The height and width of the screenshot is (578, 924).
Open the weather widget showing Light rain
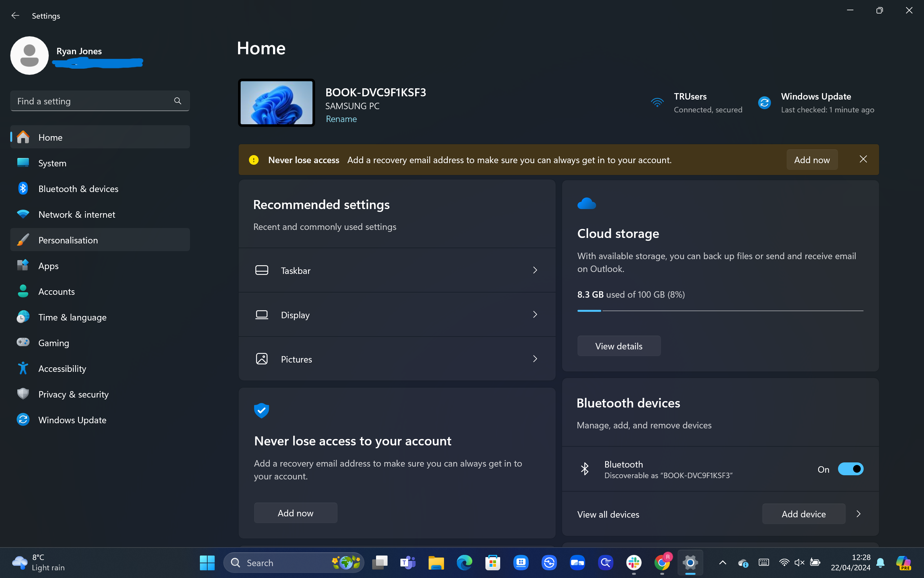click(38, 563)
